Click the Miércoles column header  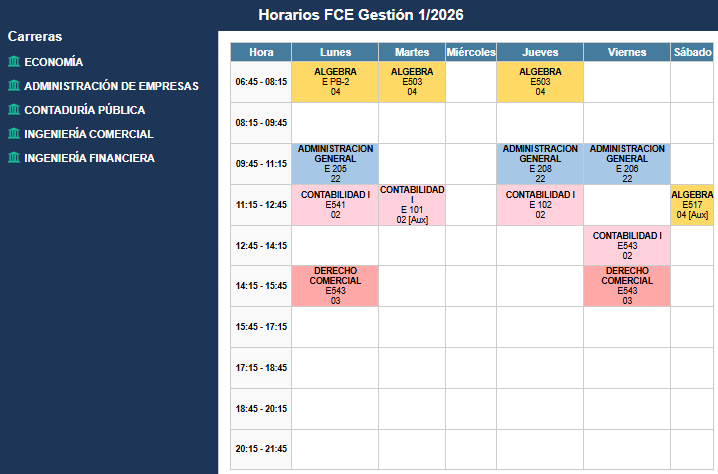tap(471, 52)
